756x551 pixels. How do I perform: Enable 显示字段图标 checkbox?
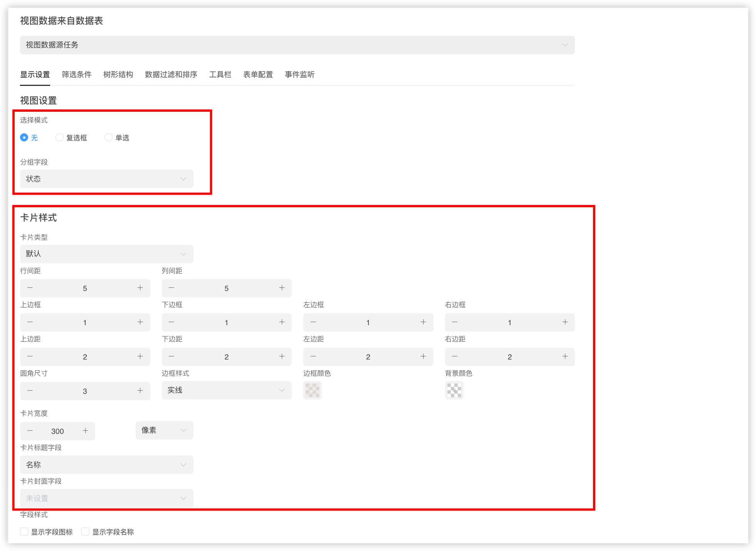click(24, 532)
